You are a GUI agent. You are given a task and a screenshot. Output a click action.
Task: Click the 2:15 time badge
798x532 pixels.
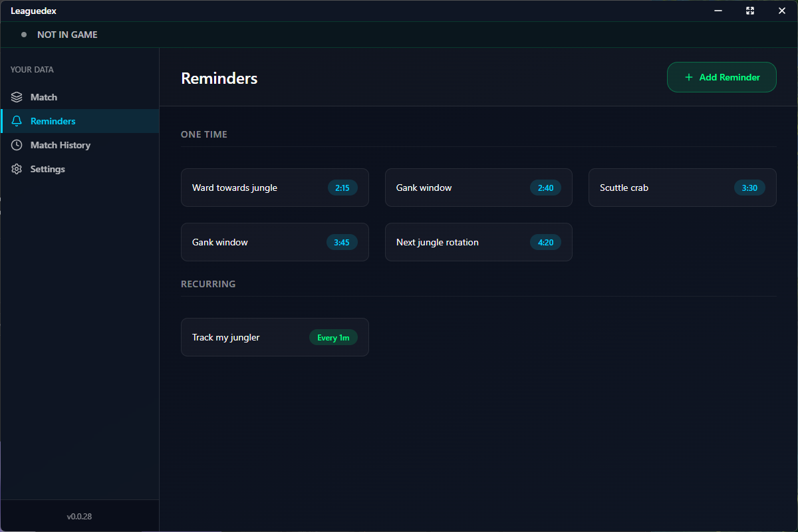click(342, 188)
